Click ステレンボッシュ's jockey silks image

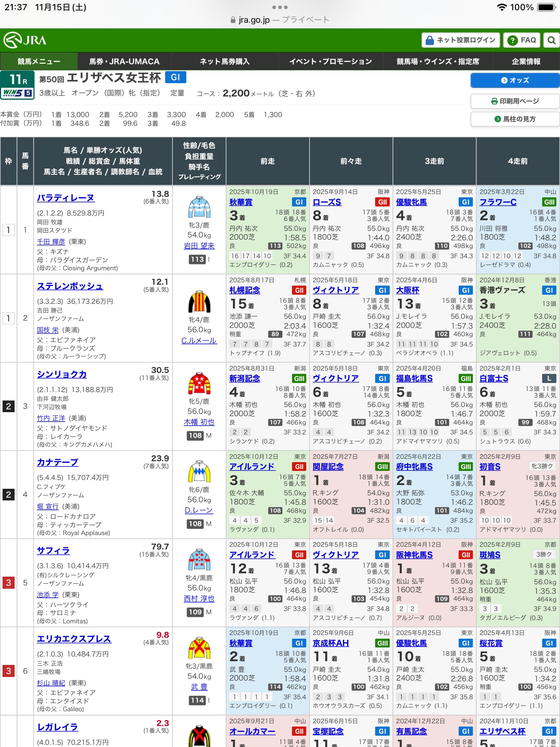[x=199, y=301]
